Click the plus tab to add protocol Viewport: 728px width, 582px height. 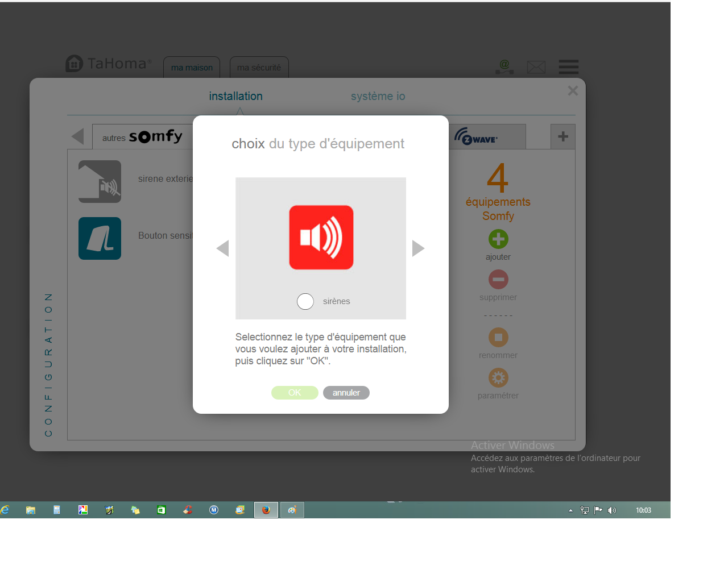pos(562,137)
